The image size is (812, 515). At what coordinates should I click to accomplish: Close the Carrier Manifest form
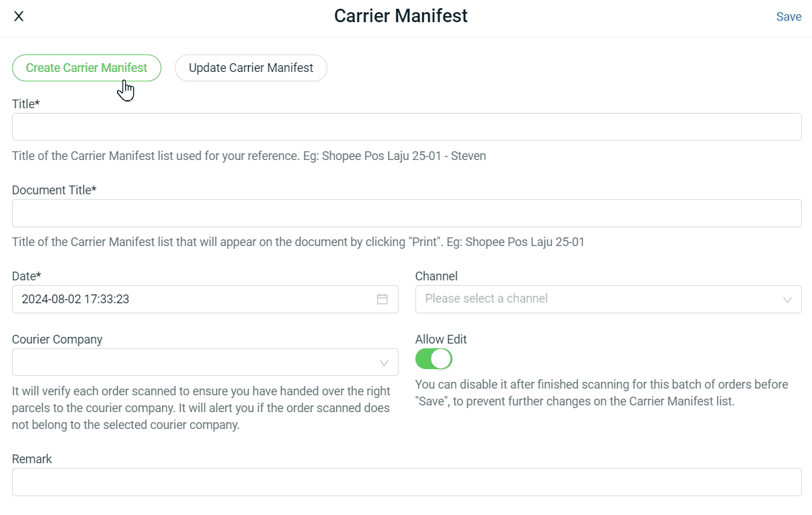click(x=19, y=17)
